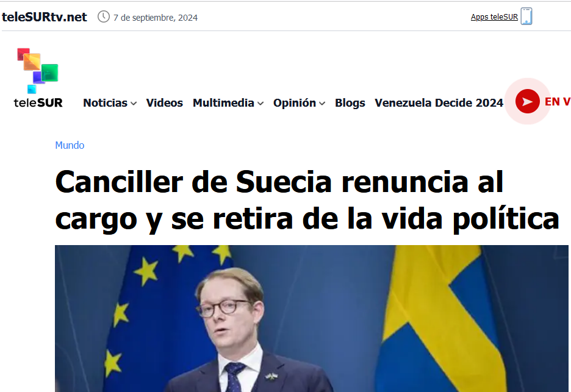Expand the Noticias dropdown chevron
The width and height of the screenshot is (571, 392).
(134, 104)
